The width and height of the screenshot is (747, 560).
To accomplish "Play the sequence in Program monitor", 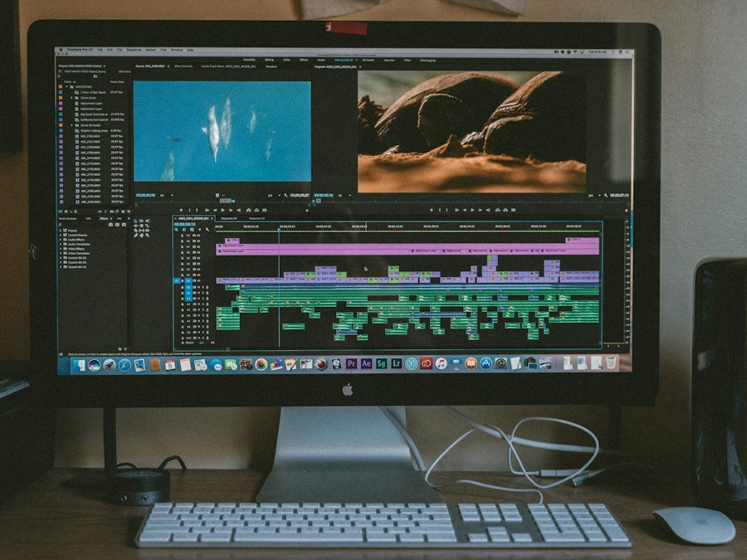I will [x=472, y=210].
